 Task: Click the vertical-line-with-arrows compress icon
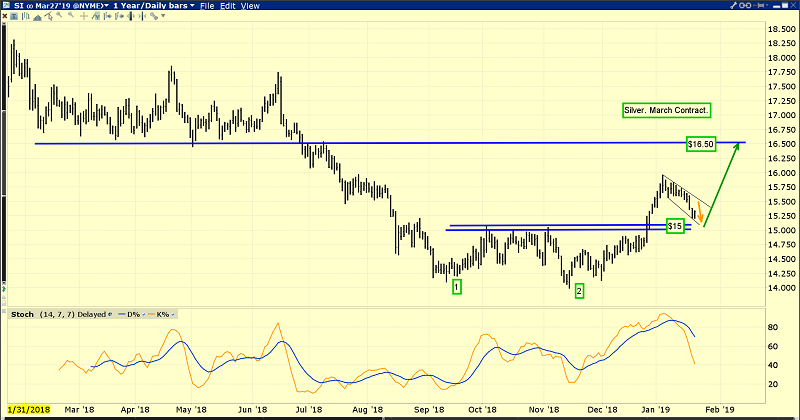142,16
